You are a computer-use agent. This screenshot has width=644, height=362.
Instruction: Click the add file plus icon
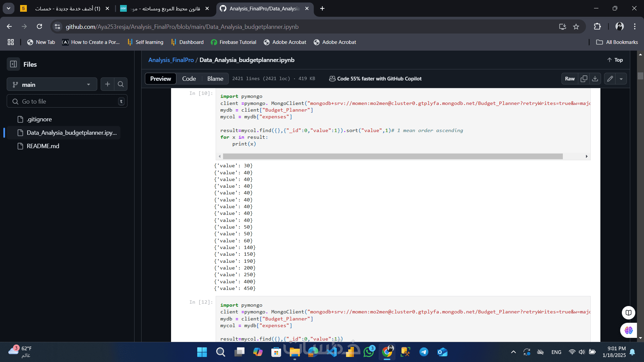[107, 84]
